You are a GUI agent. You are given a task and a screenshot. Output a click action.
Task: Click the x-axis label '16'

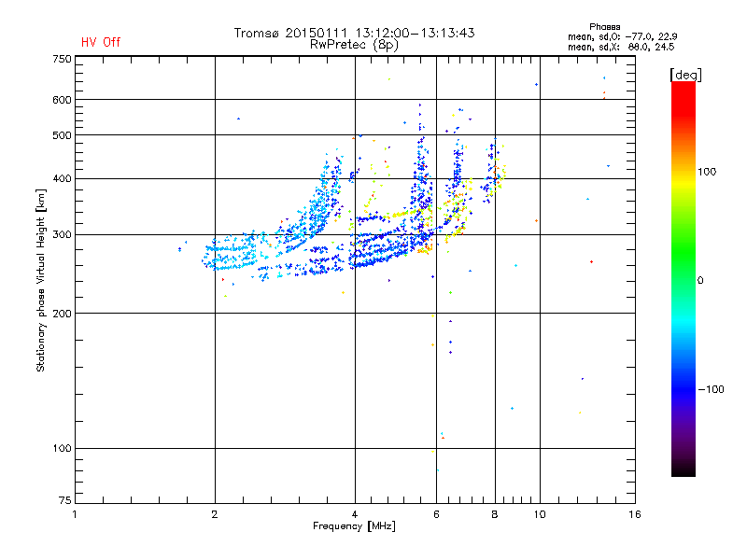[635, 514]
